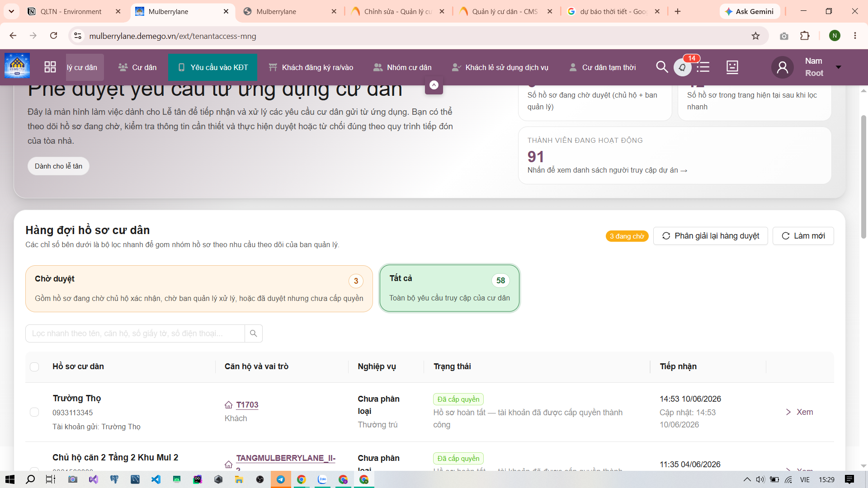Click the search icon beside the quick filter
The height and width of the screenshot is (488, 868).
pyautogui.click(x=254, y=333)
